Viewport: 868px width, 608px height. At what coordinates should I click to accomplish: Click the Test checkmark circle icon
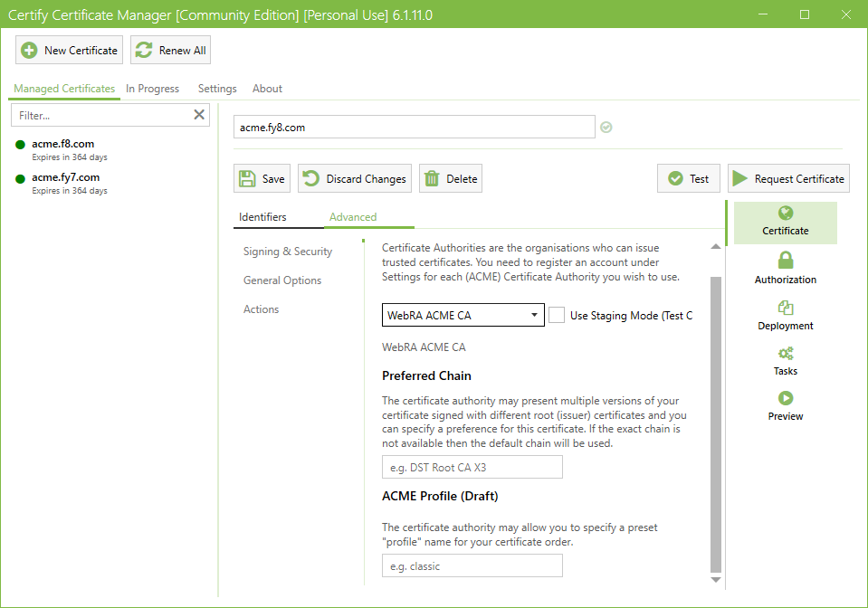[675, 179]
